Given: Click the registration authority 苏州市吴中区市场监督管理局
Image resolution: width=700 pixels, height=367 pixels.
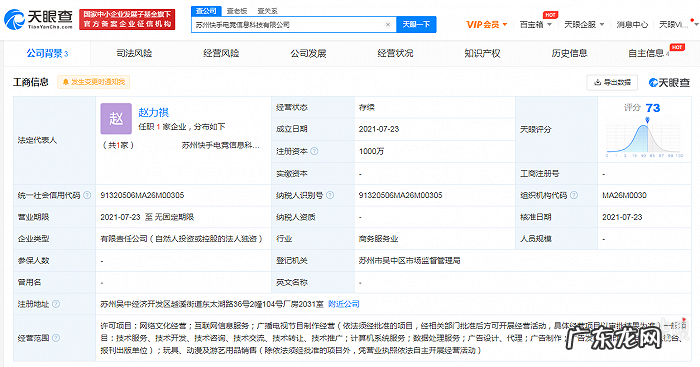Looking at the screenshot, I should 409,260.
